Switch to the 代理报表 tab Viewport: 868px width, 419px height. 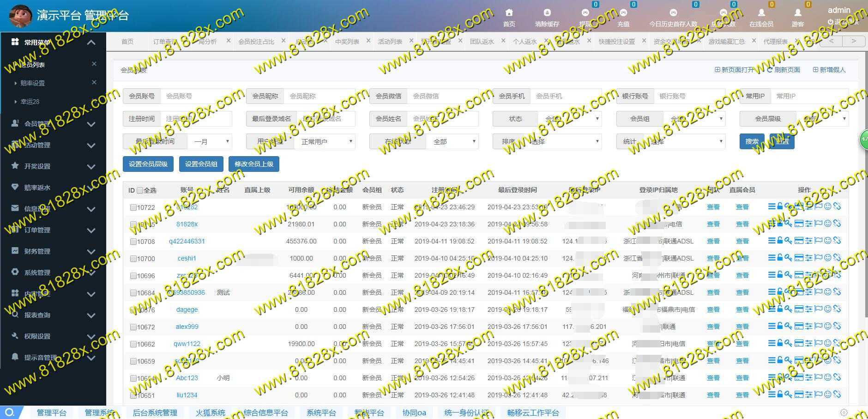(x=775, y=42)
